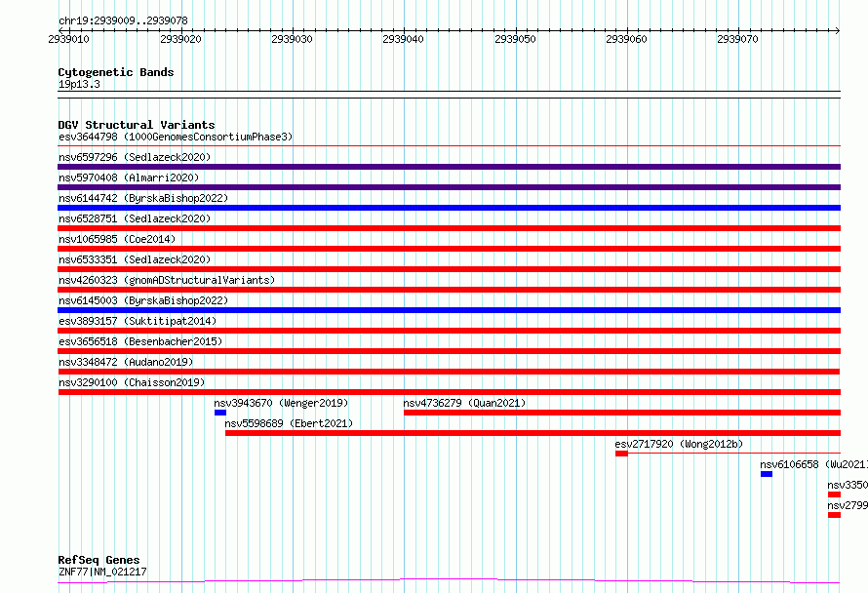Click the esv3644798 1000GenomesConsortiumPhase3 variant label
Viewport: 868px width, 593px height.
(x=176, y=137)
